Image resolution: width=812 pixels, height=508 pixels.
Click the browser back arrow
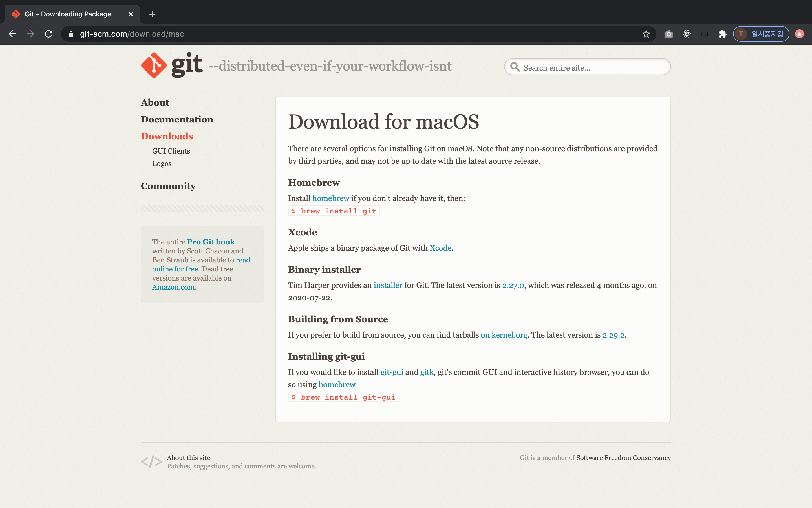point(12,34)
